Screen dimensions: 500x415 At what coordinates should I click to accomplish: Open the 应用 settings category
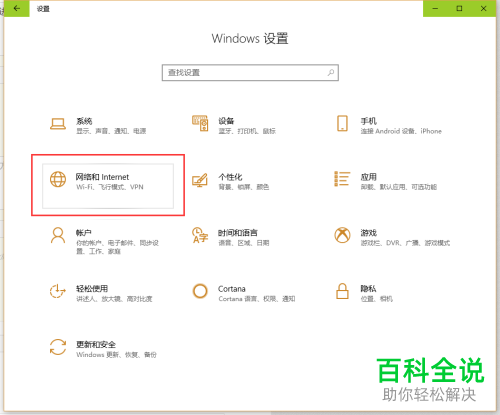(x=369, y=177)
